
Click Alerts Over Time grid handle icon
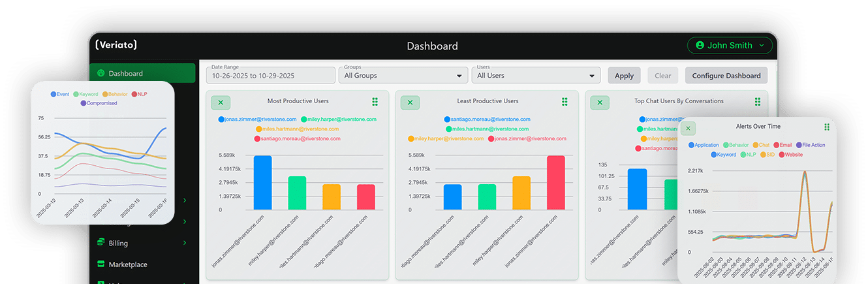click(827, 127)
